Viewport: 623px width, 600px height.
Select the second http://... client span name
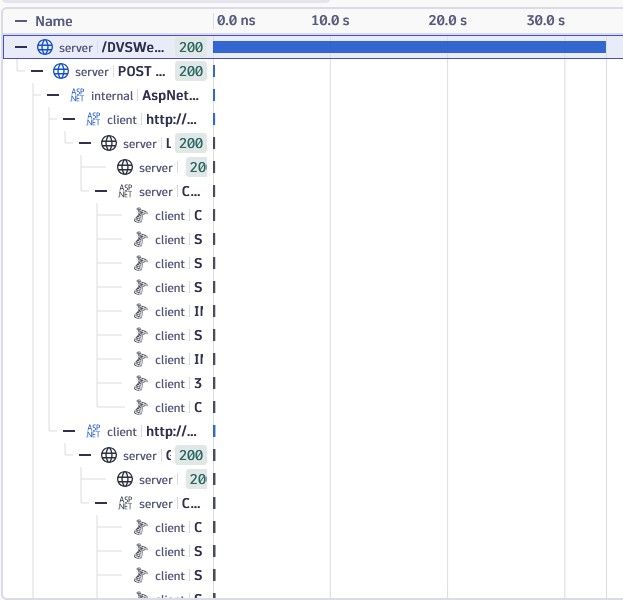171,431
